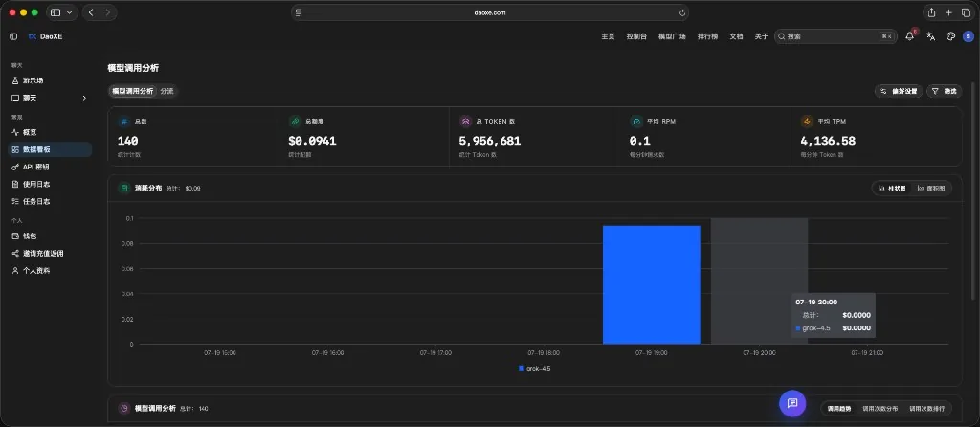Expand the 聊天 submenu chevron
Image resolution: width=980 pixels, height=427 pixels.
pyautogui.click(x=84, y=99)
